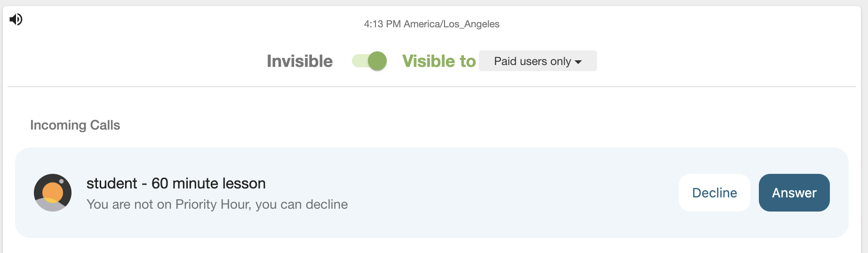Viewport: 868px width, 253px height.
Task: Decline the incoming student call
Action: [715, 193]
